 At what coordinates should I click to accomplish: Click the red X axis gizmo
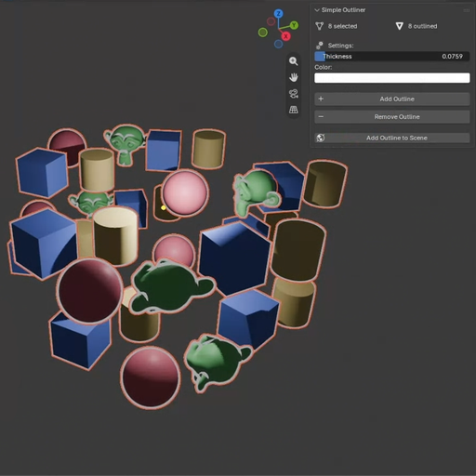coord(285,36)
